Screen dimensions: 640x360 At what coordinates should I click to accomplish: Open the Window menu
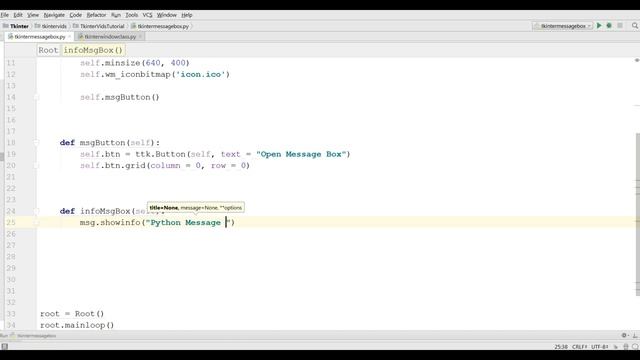[x=167, y=15]
